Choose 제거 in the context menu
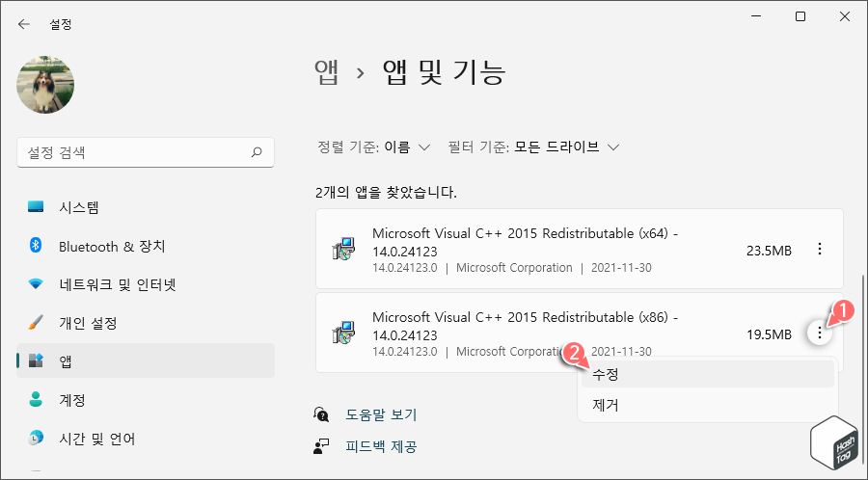Screen dimensions: 868x480 pyautogui.click(x=708, y=406)
